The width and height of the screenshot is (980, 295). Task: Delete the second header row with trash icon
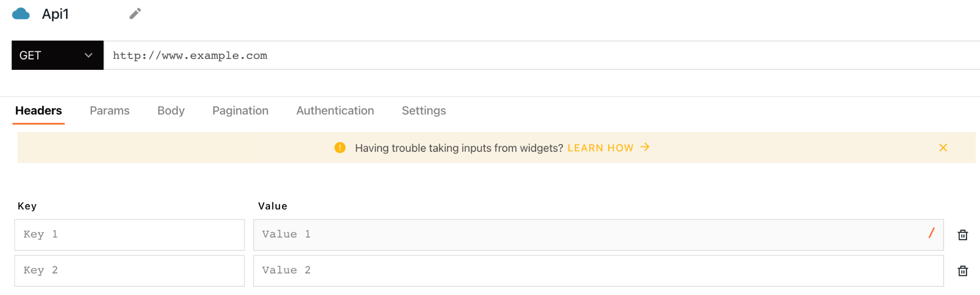click(962, 271)
